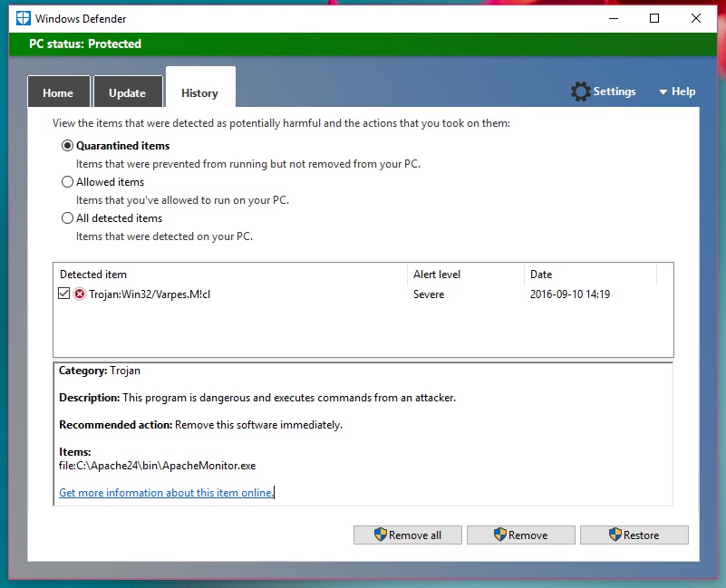
Task: Minimize the Windows Defender window
Action: pos(614,18)
